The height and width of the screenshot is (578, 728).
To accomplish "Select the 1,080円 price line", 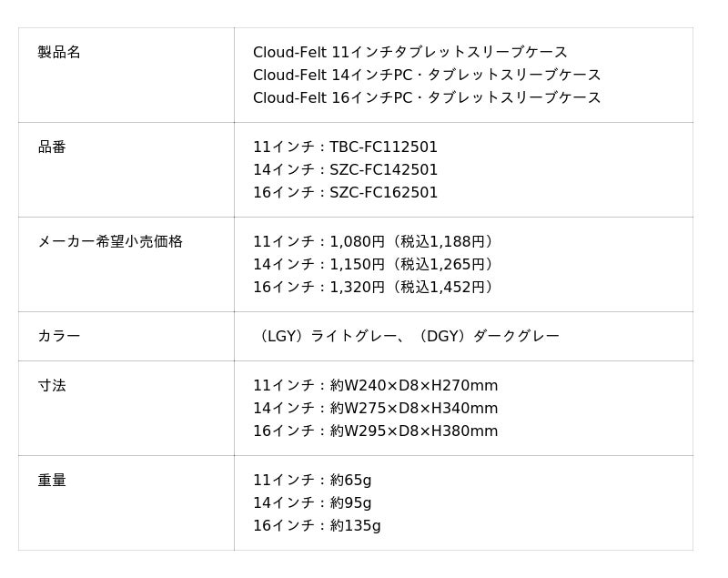I will [x=375, y=242].
